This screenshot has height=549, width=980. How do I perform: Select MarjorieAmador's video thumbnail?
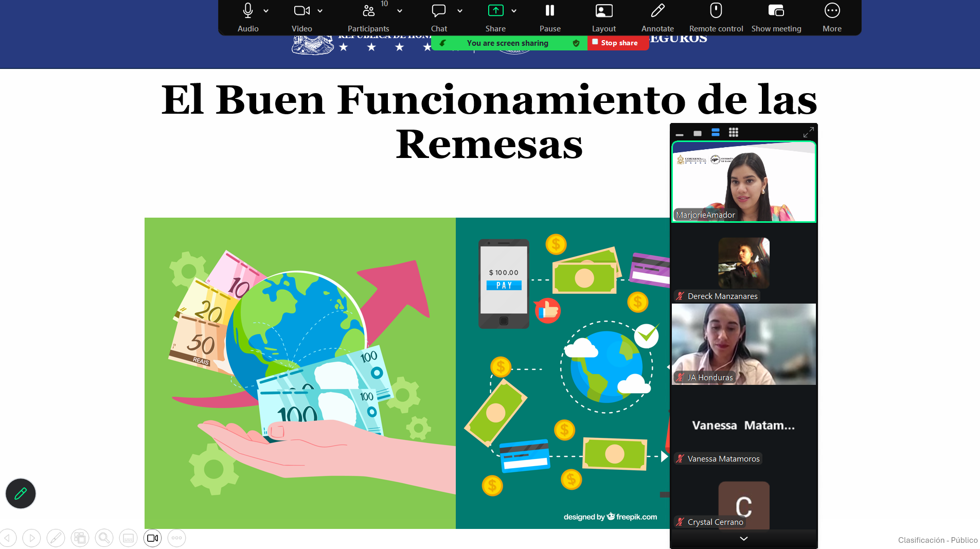coord(743,182)
